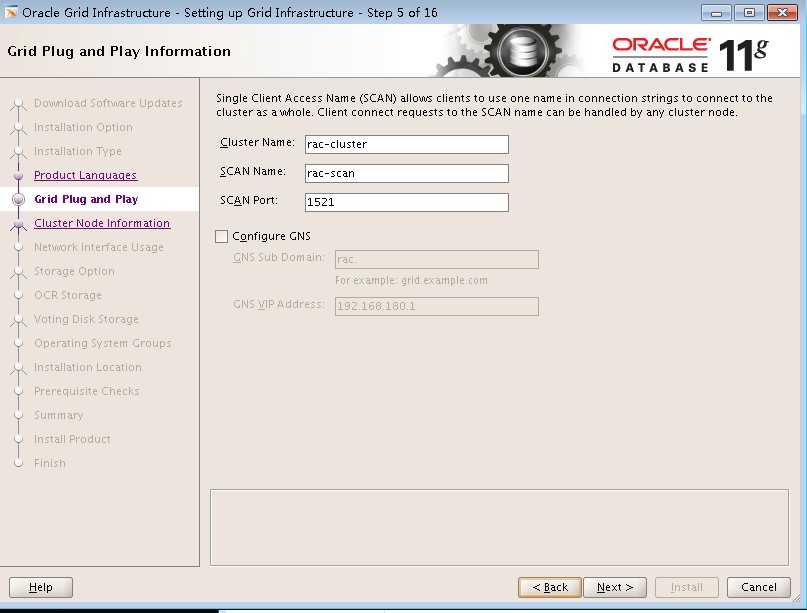
Task: Click the Voting Disk Storage step
Action: pyautogui.click(x=86, y=319)
